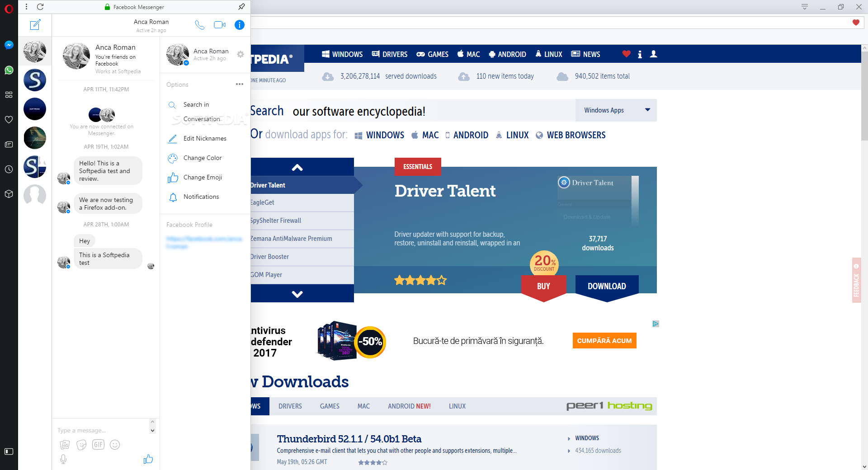Open the gray default-avatar conversation
Screen dimensions: 868x470
click(35, 195)
